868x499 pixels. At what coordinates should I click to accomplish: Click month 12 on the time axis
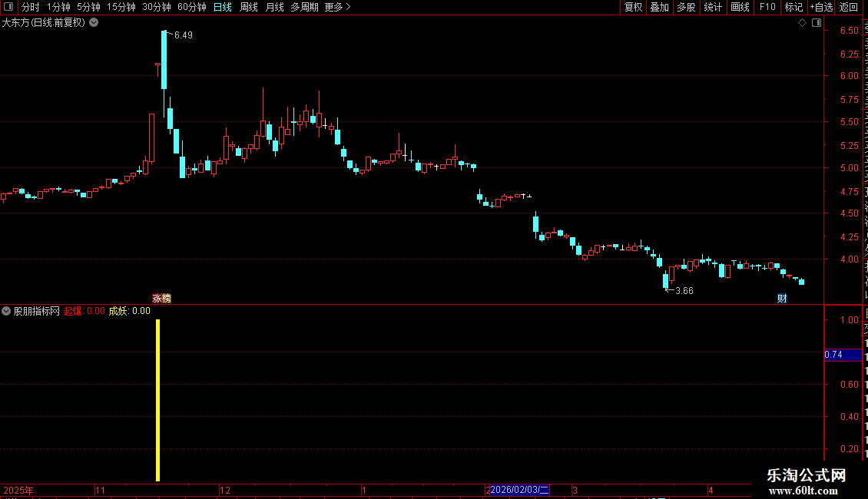[225, 490]
